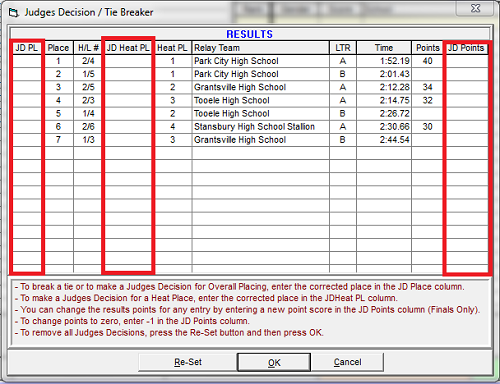Click the Re-Set button

click(x=188, y=362)
